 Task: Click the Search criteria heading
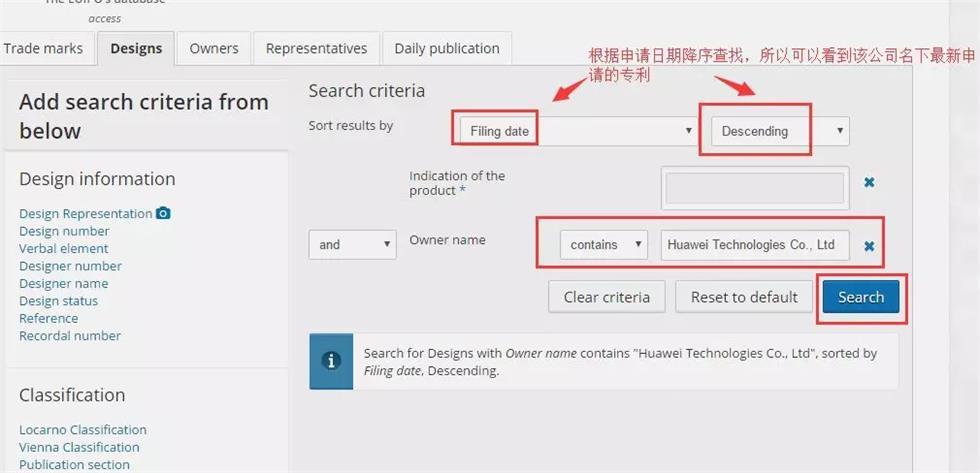point(367,91)
